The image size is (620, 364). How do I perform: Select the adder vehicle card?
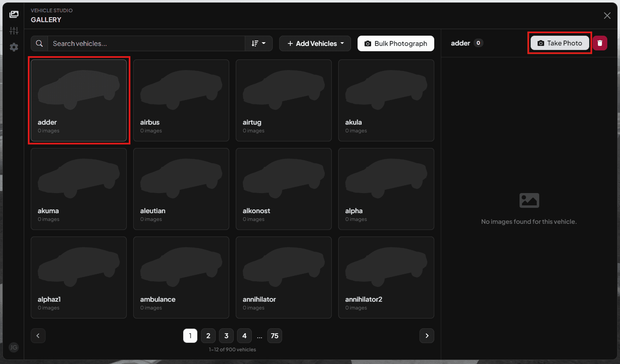pyautogui.click(x=79, y=100)
